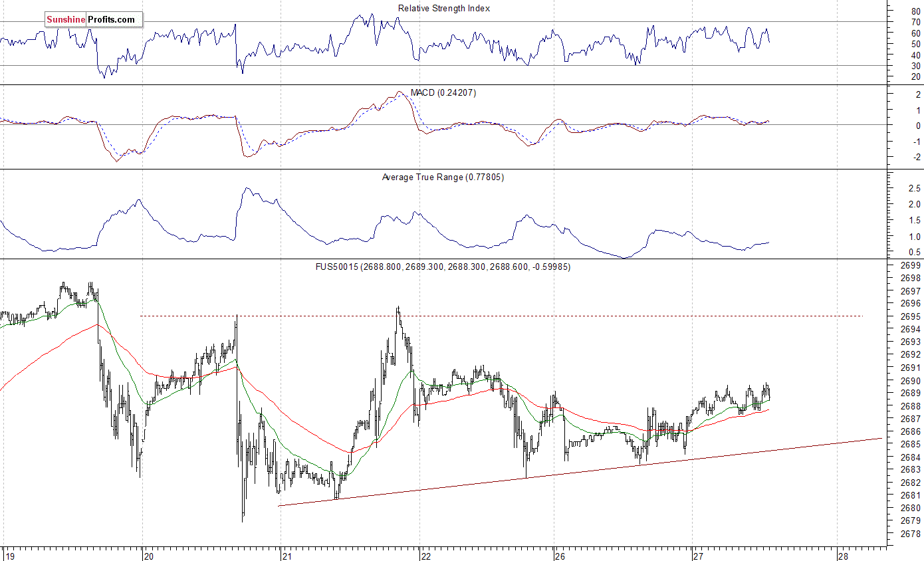Viewport: 924px width, 561px height.
Task: Click the 2678 price axis label
Action: [910, 533]
